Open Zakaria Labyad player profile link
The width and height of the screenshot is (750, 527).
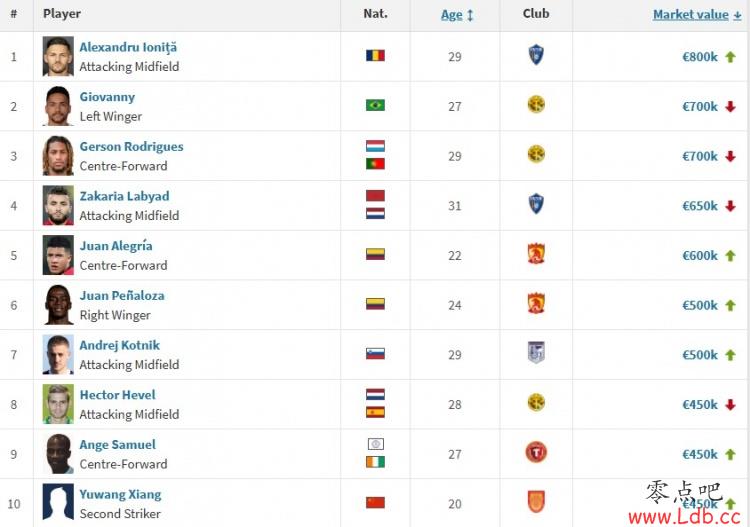124,196
